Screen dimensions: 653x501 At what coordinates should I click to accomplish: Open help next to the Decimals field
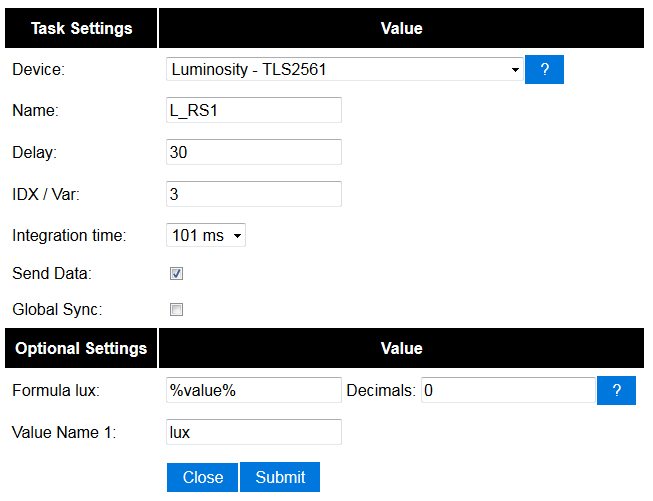[x=616, y=390]
